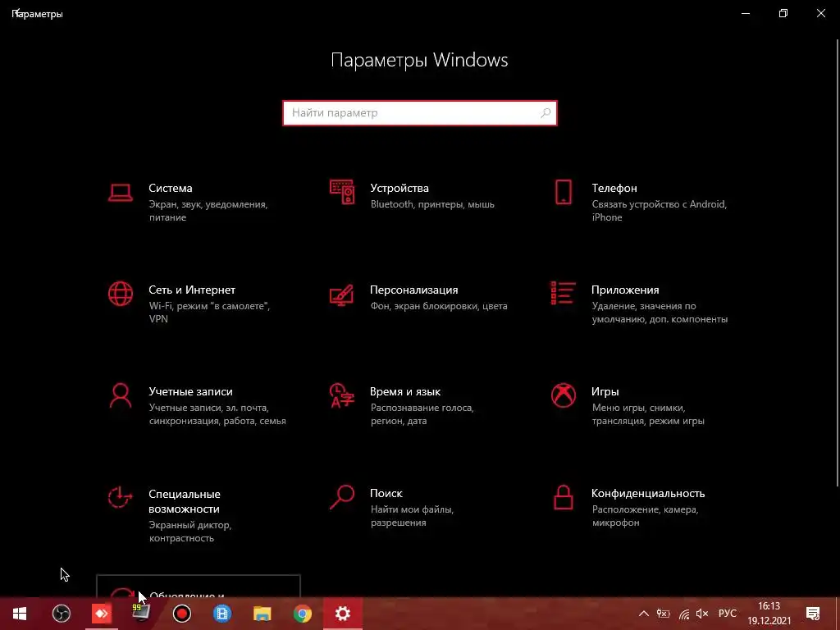
Task: Open the red record button app on taskbar
Action: [182, 614]
